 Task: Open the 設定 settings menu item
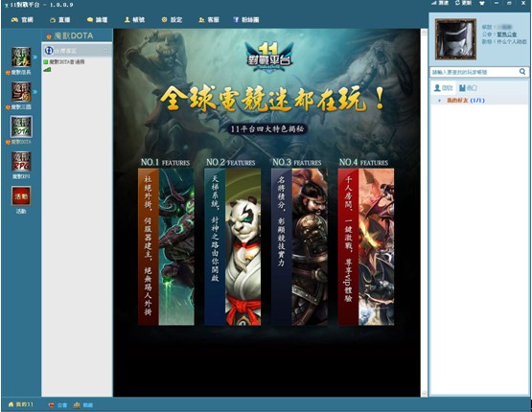pyautogui.click(x=172, y=20)
